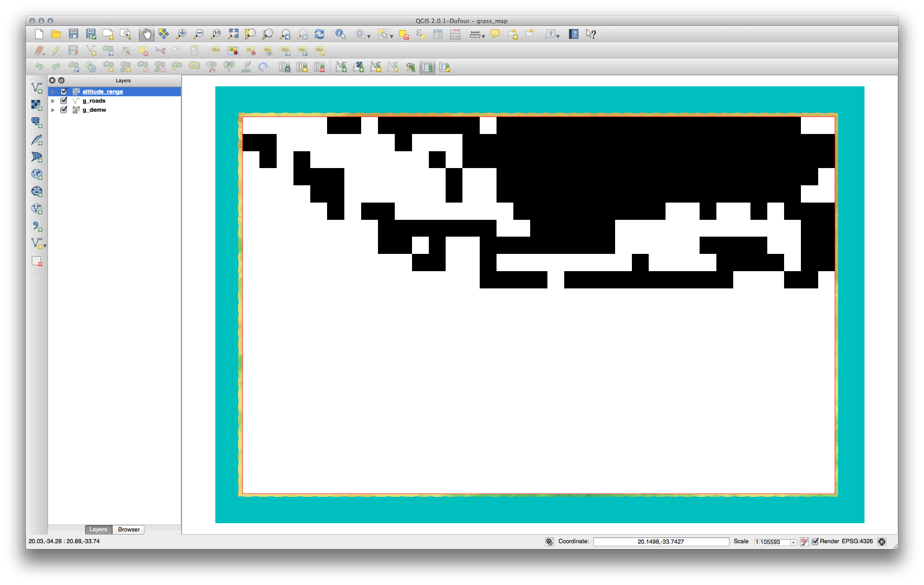Switch to the Layers tab

click(98, 530)
